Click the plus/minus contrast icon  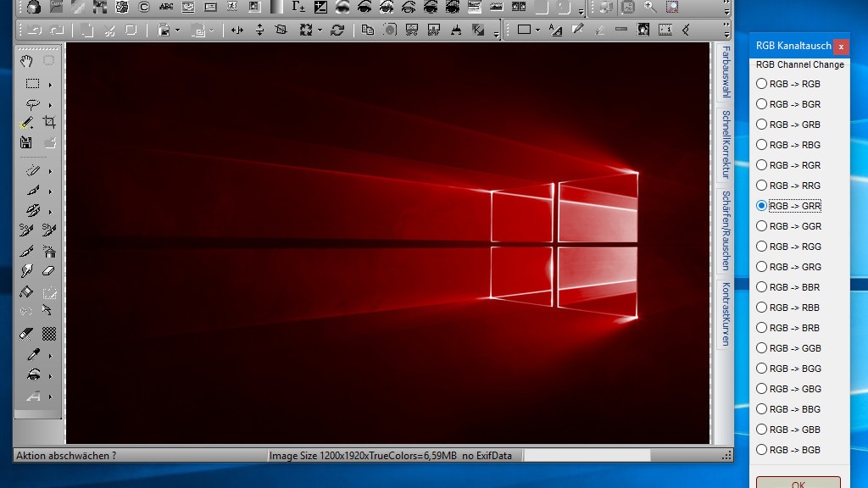[320, 7]
